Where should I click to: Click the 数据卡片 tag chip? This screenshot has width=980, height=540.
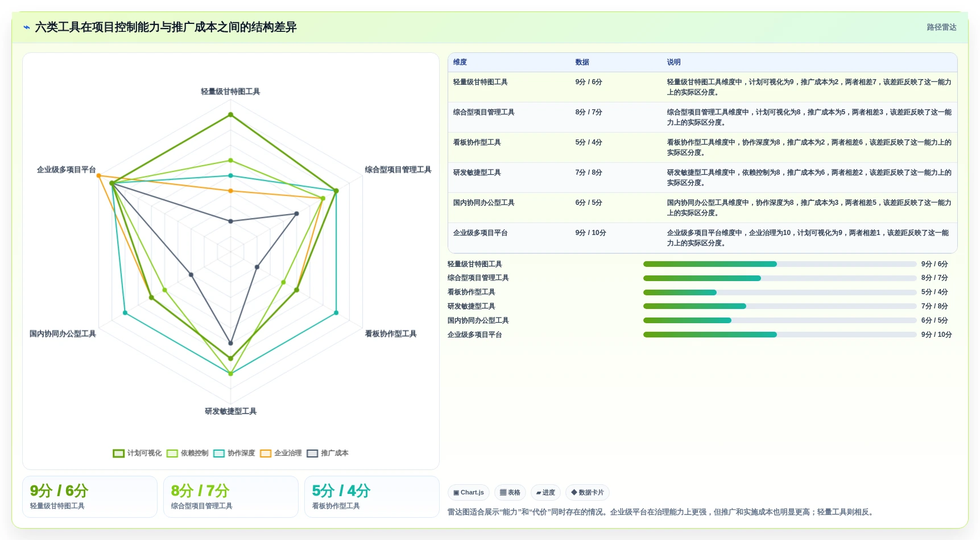click(588, 493)
